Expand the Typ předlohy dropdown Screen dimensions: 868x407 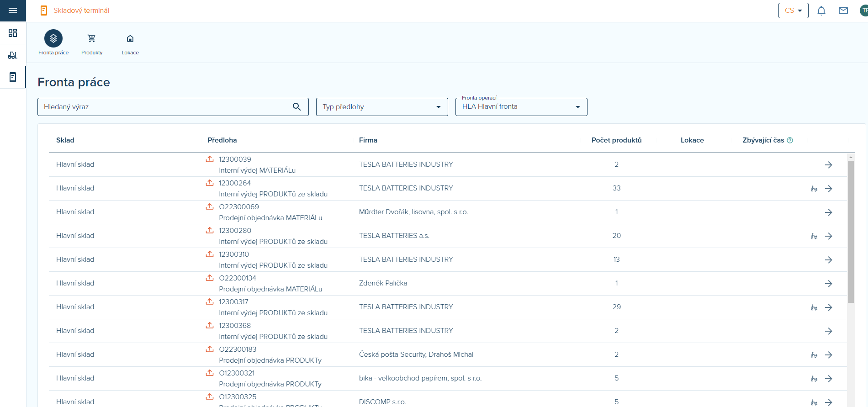381,107
